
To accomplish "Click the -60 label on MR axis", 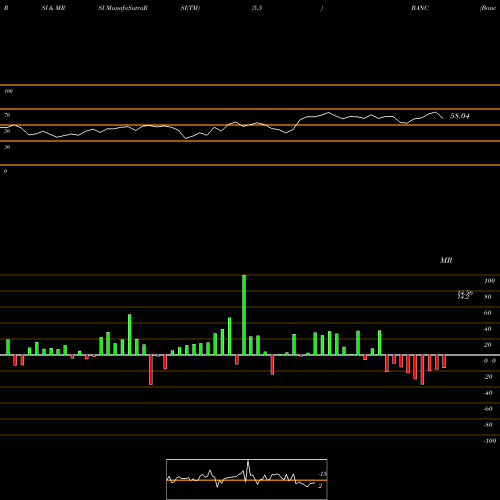I will [x=488, y=409].
